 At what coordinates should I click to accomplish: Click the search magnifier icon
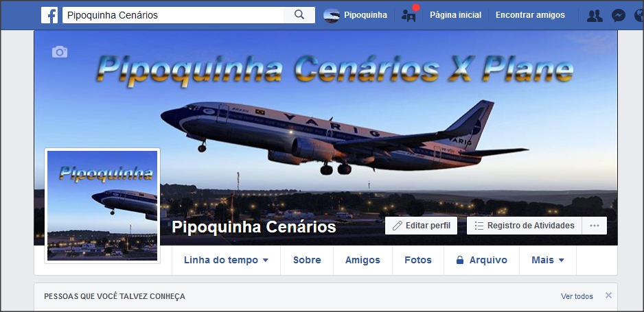[299, 15]
